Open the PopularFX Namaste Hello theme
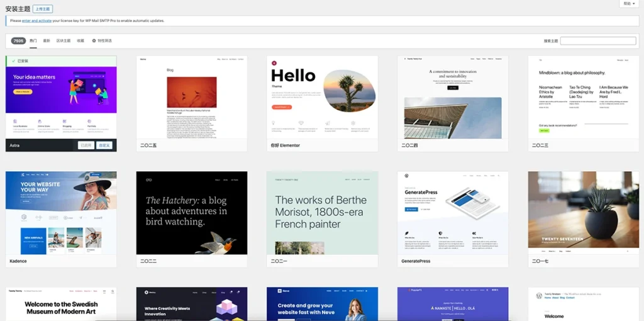Screen dimensions: 644x321 coord(453,304)
